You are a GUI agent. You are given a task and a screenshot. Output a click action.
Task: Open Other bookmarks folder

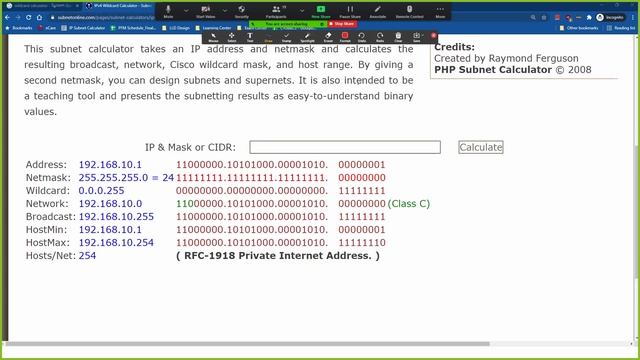[579, 28]
